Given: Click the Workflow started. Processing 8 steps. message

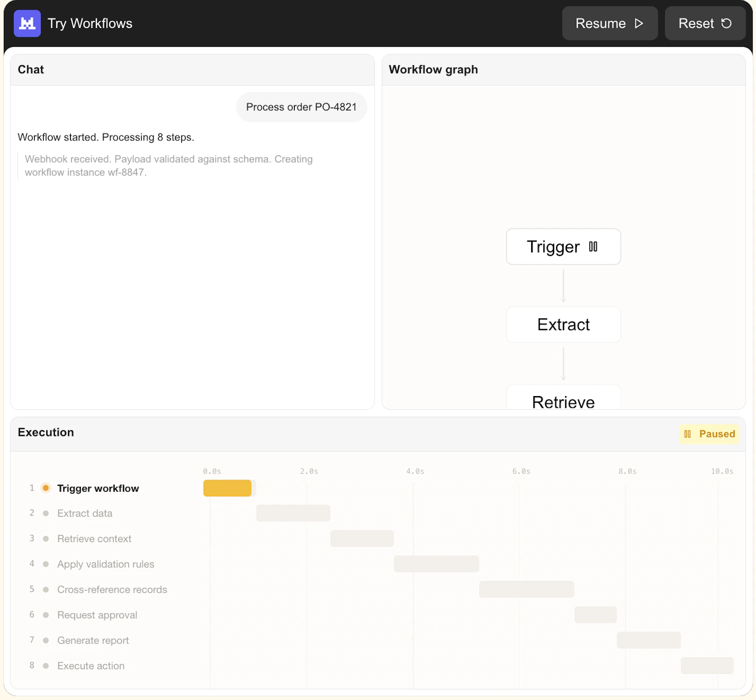Looking at the screenshot, I should coord(106,137).
